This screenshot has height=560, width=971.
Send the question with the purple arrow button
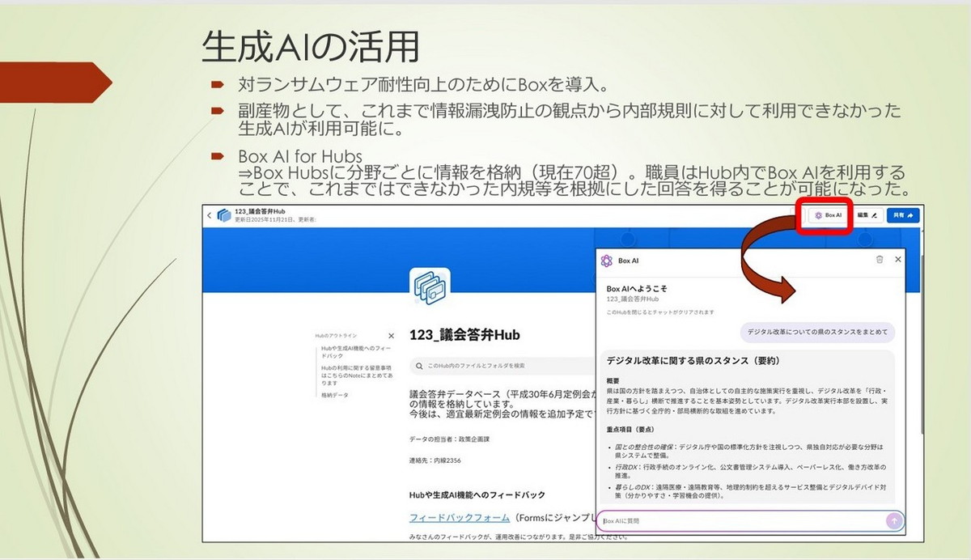coord(893,521)
